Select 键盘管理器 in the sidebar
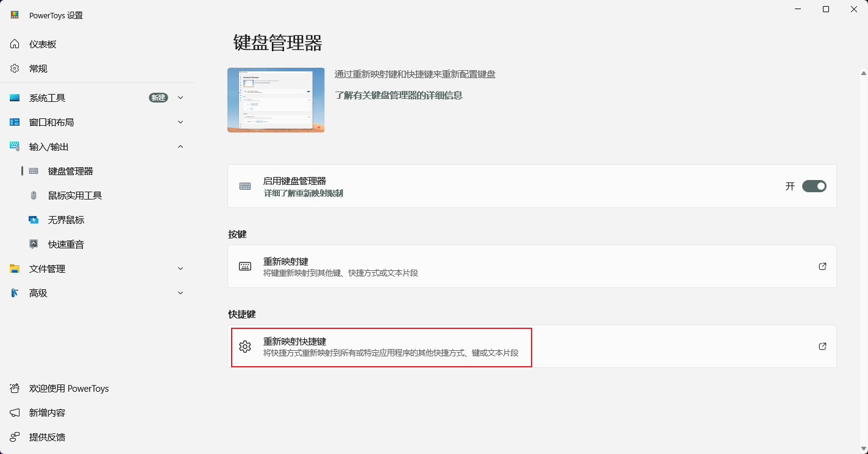The image size is (868, 454). click(x=71, y=171)
